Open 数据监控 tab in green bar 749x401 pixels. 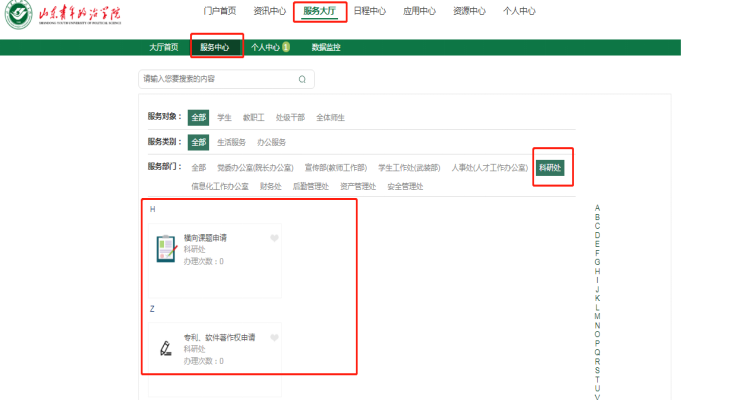[326, 47]
